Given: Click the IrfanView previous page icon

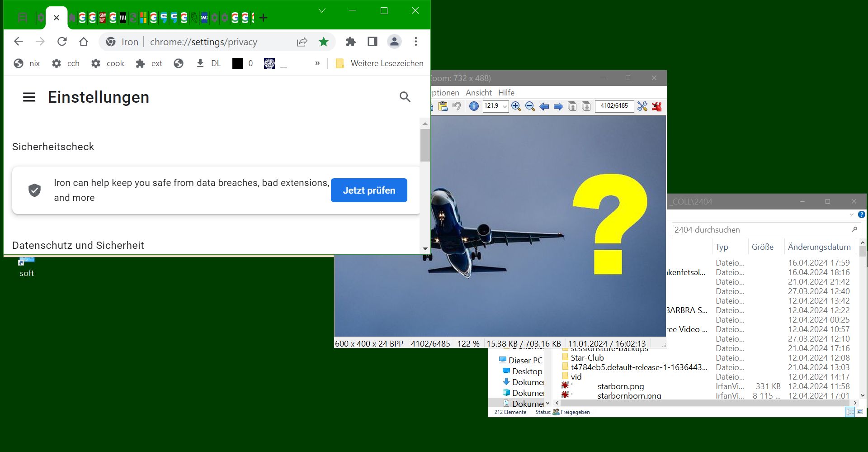Looking at the screenshot, I should 572,106.
